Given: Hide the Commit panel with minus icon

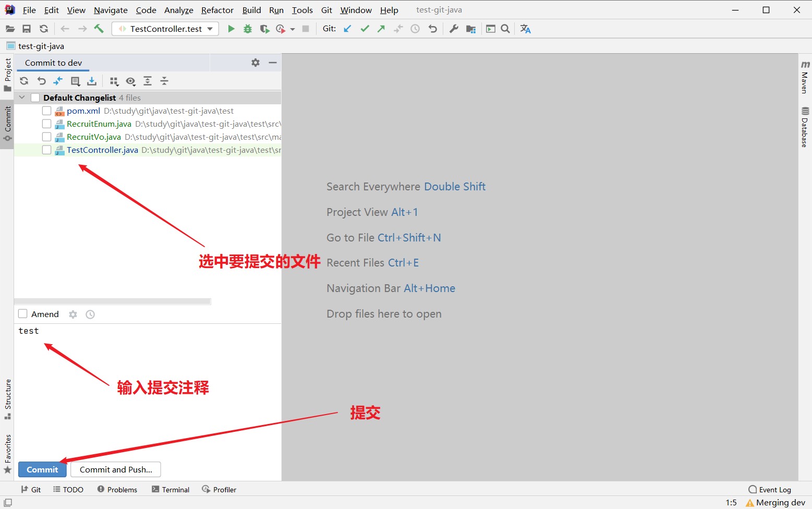Looking at the screenshot, I should coord(272,63).
